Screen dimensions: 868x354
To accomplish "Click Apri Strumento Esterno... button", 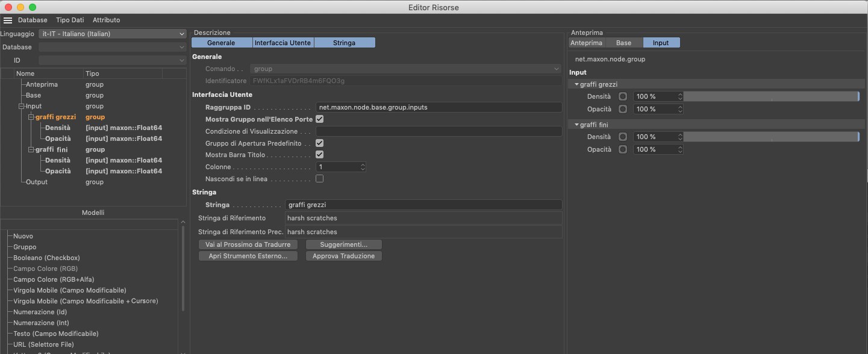I will pos(248,256).
